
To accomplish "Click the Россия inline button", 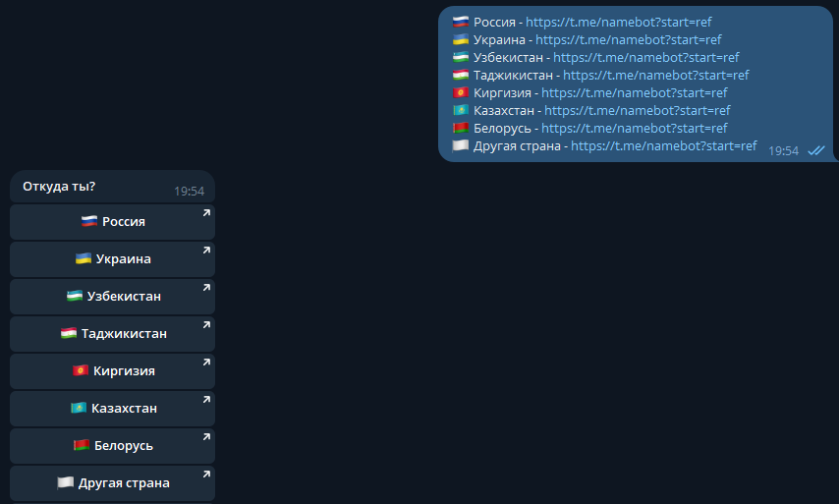I will coord(112,221).
